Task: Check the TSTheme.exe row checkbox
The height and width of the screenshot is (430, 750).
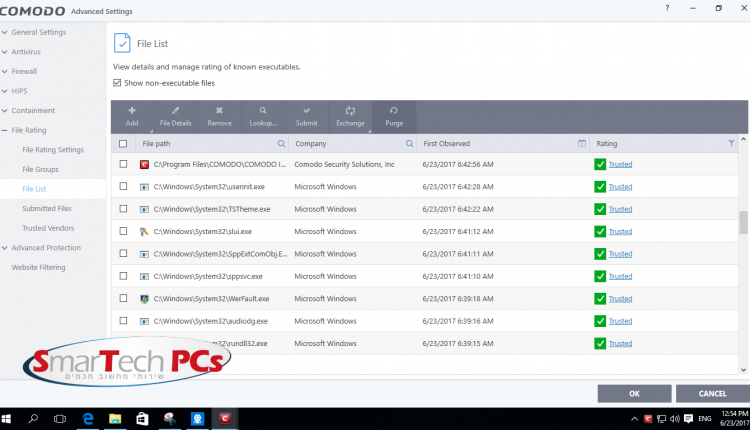Action: [x=123, y=209]
